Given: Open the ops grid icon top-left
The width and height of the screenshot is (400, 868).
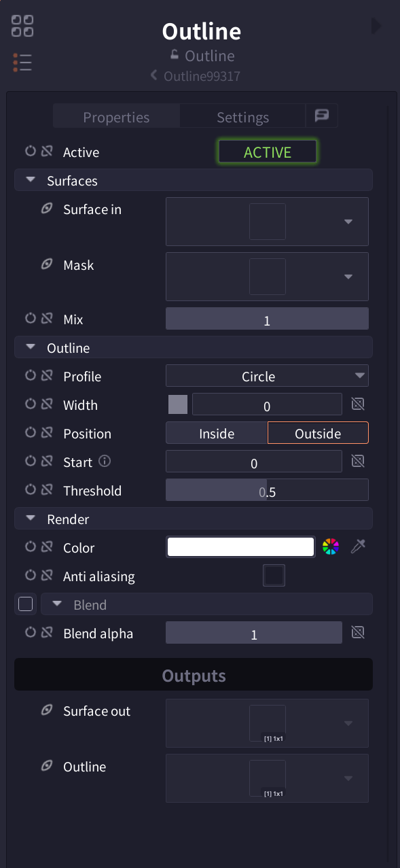Looking at the screenshot, I should pyautogui.click(x=22, y=25).
